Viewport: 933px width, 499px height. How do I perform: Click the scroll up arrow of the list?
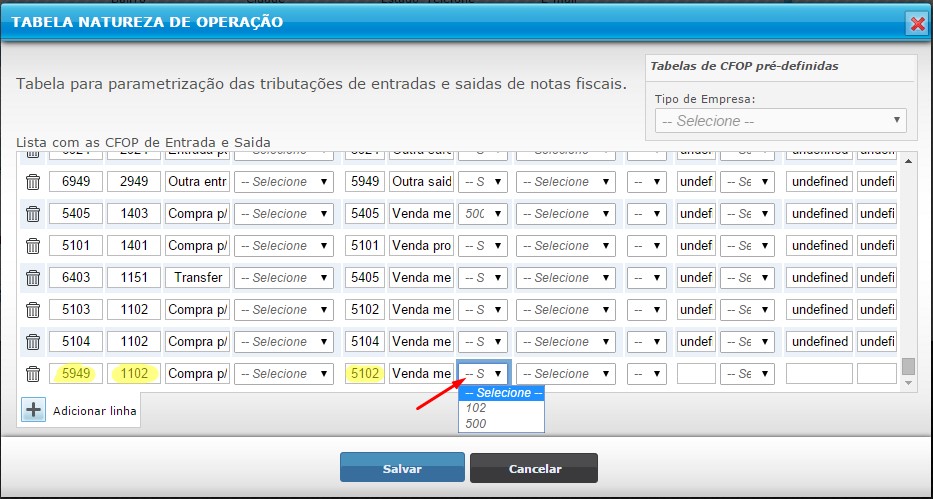[908, 161]
